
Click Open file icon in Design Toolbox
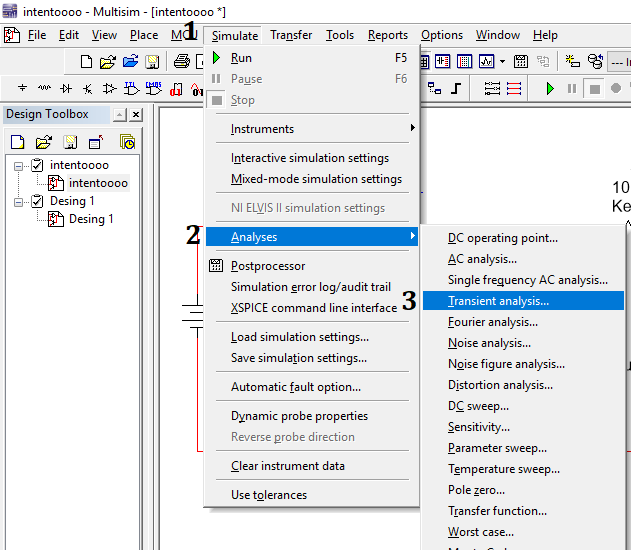click(43, 142)
